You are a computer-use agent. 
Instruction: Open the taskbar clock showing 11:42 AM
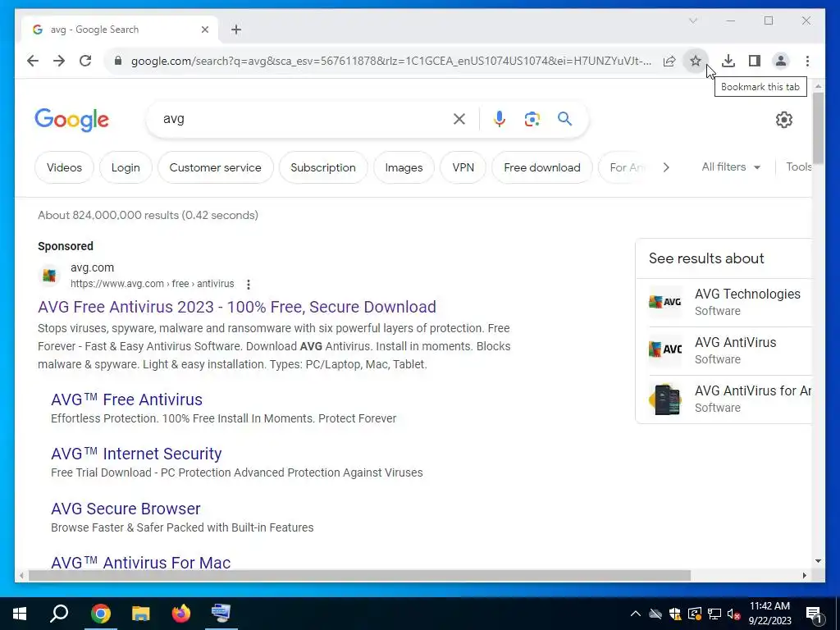pyautogui.click(x=769, y=614)
